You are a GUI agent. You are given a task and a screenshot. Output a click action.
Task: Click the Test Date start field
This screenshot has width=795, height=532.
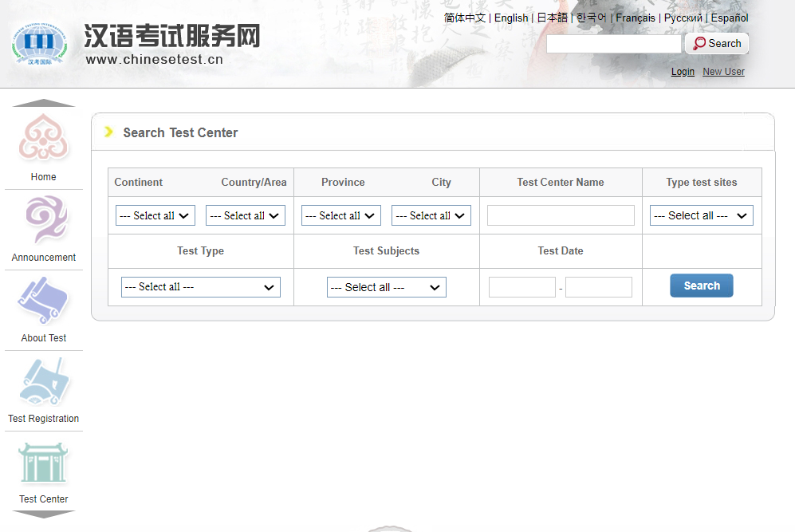[522, 287]
